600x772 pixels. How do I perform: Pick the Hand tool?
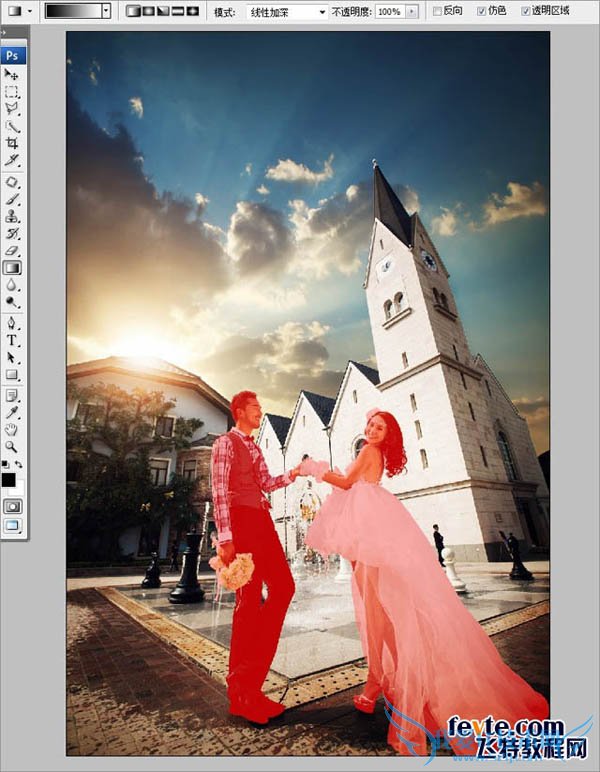click(x=12, y=430)
